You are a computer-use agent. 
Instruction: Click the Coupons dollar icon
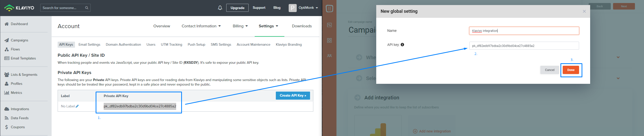7,127
